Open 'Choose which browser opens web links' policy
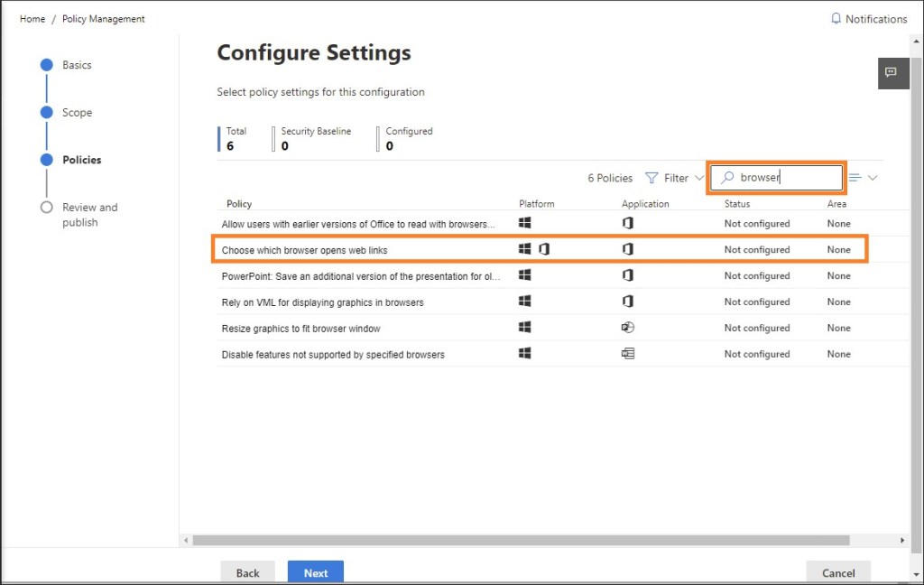Image resolution: width=924 pixels, height=585 pixels. click(305, 250)
